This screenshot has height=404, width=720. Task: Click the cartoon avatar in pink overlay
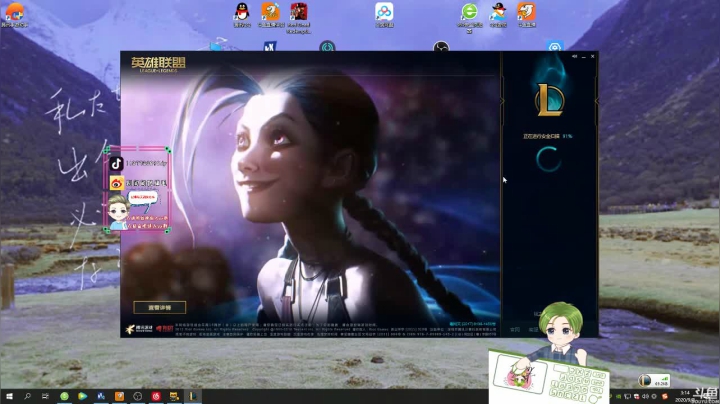(118, 212)
